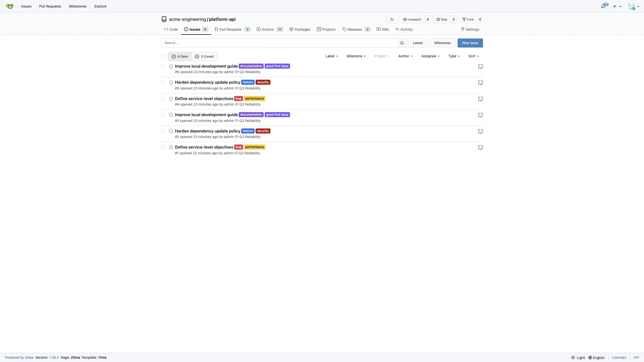Open the Gitea home logo
644x362 pixels.
click(9, 6)
